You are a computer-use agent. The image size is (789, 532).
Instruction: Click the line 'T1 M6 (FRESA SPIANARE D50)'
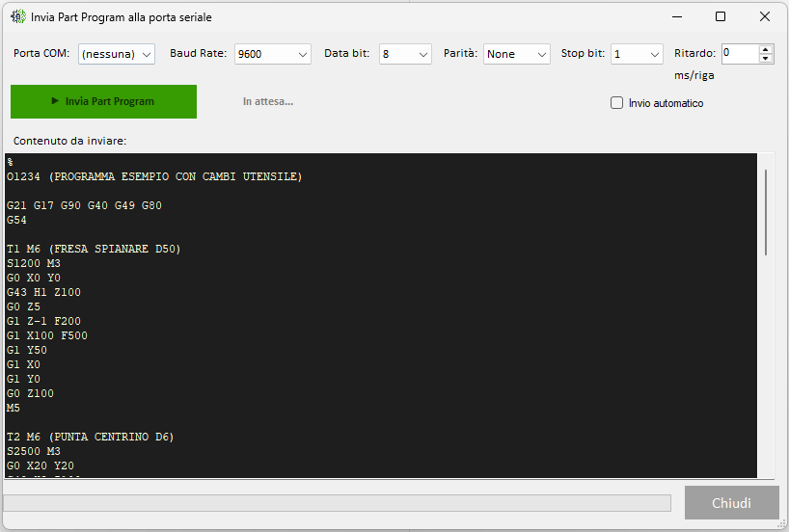pyautogui.click(x=94, y=249)
